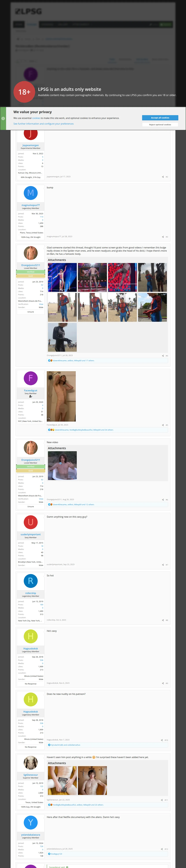This screenshot has height=868, width=186.
Task: Open SgtDenecour's profile photo avatar
Action: [x=30, y=763]
